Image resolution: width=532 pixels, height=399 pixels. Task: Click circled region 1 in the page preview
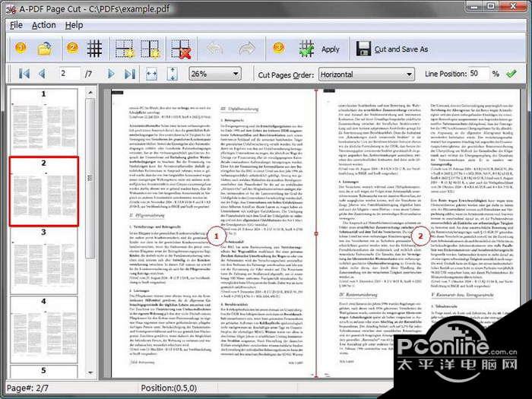coord(217,236)
